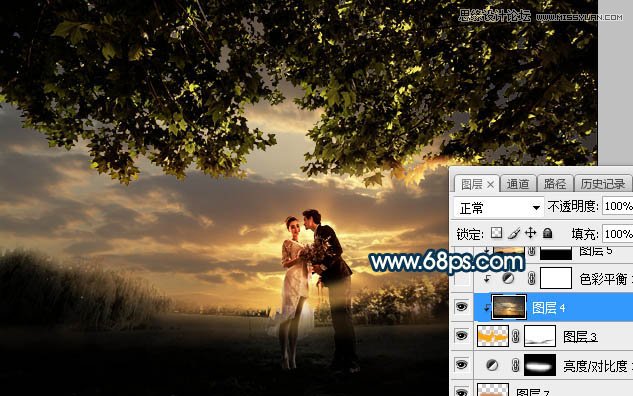Viewport: 633px width, 396px height.
Task: Toggle visibility of the 图层 7 layer
Action: [x=461, y=391]
